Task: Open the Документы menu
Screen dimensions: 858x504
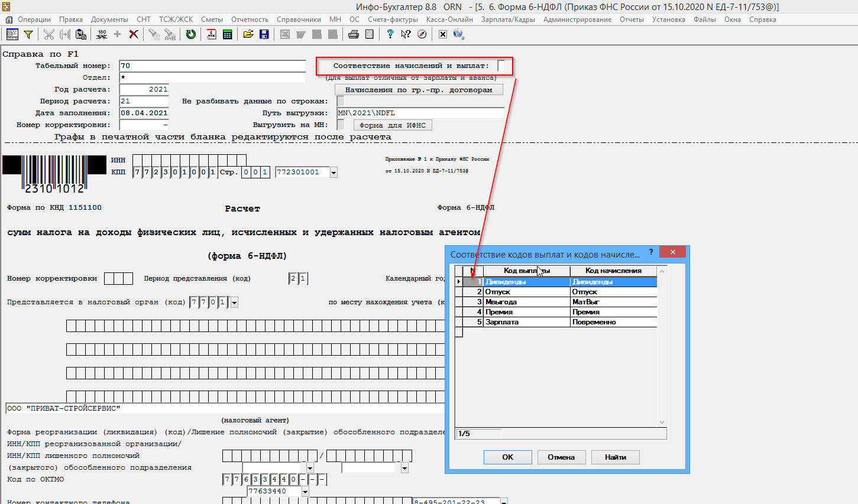Action: [109, 19]
